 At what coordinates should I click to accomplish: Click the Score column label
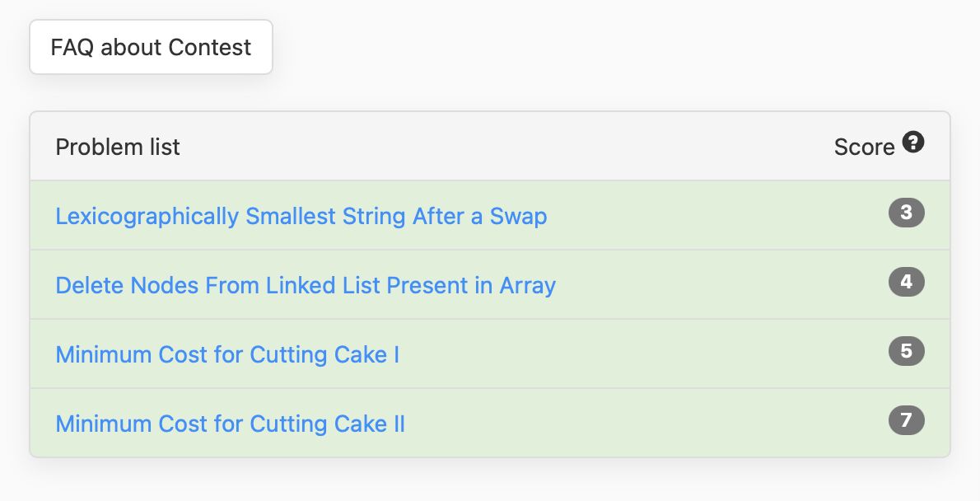click(x=865, y=147)
